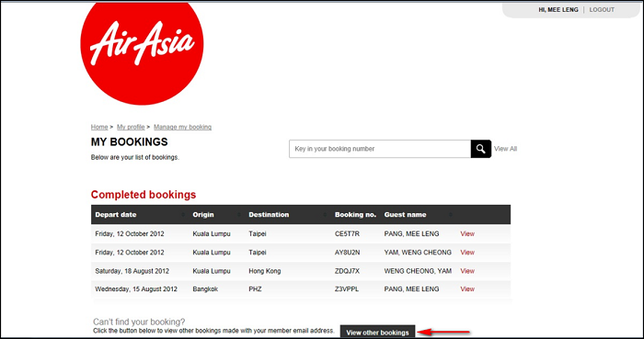Select the Friday 12 October CE5T7R row
The image size is (644, 339).
[x=301, y=233]
